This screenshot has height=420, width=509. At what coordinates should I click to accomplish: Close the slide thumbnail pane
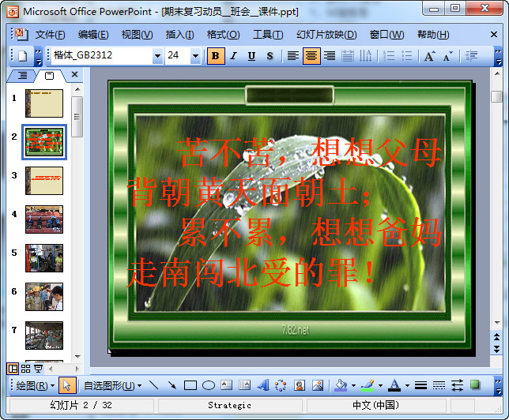pyautogui.click(x=74, y=74)
